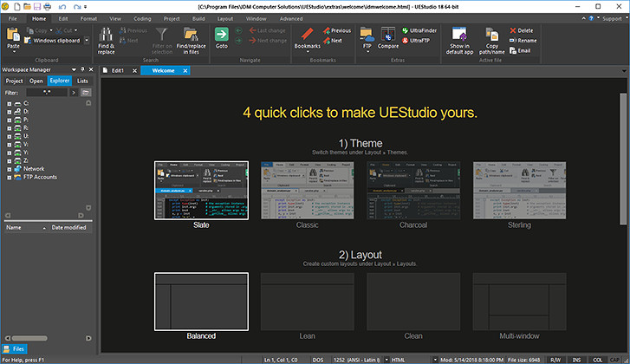This screenshot has height=364, width=630.
Task: Close the Welcome tab
Action: coord(185,71)
